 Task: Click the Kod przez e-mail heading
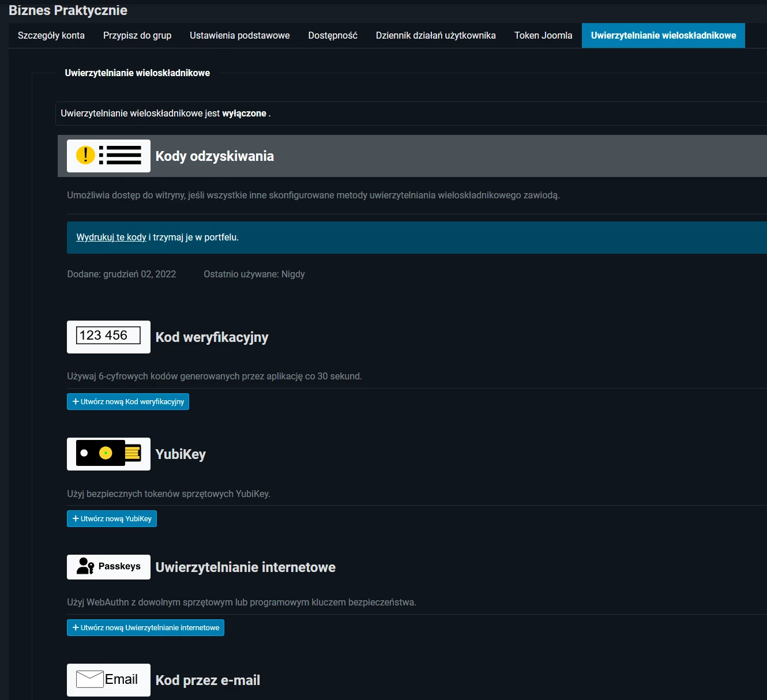click(x=208, y=680)
